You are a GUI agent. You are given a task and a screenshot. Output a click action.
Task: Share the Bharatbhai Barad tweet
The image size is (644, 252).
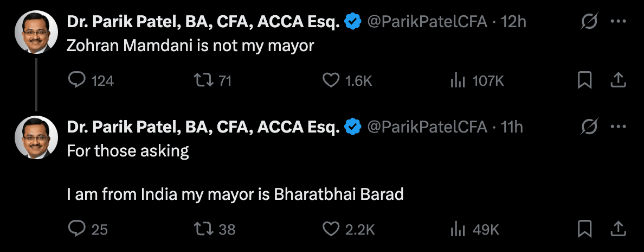click(619, 229)
